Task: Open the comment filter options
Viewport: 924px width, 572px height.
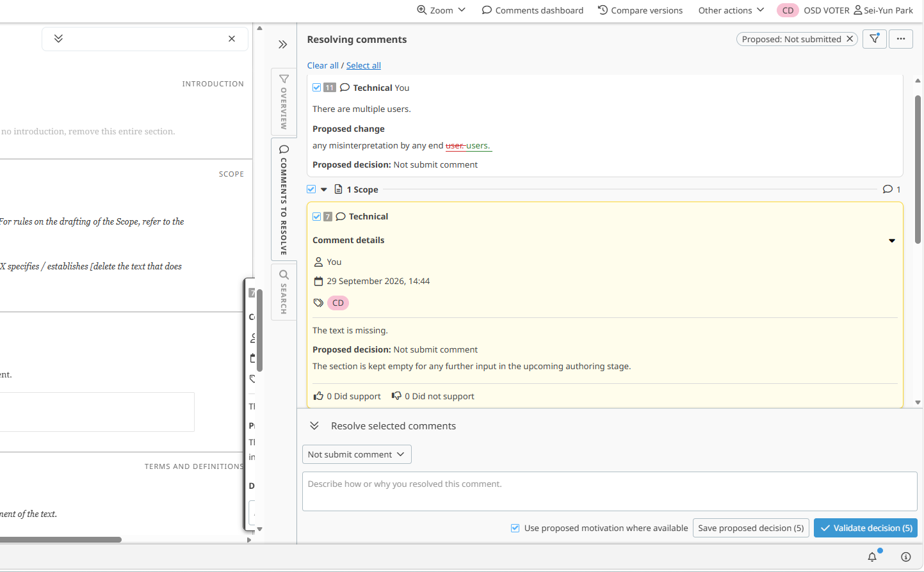Action: click(875, 39)
